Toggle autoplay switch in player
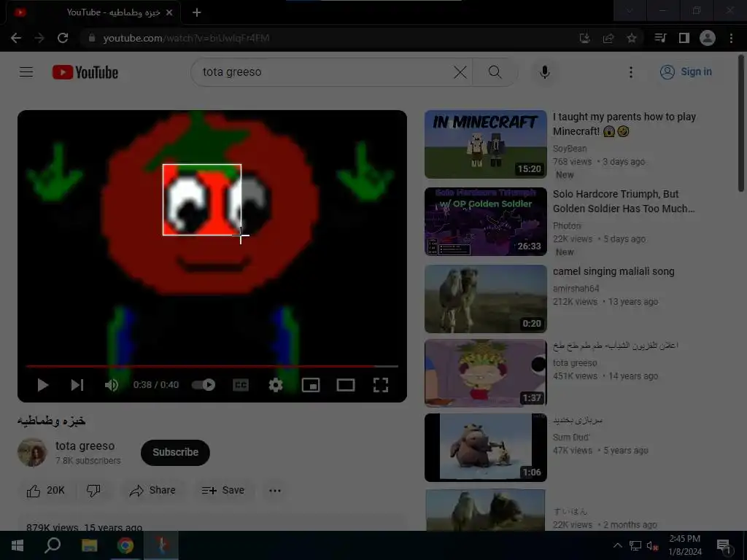Screen dimensions: 747x560 (x=204, y=385)
